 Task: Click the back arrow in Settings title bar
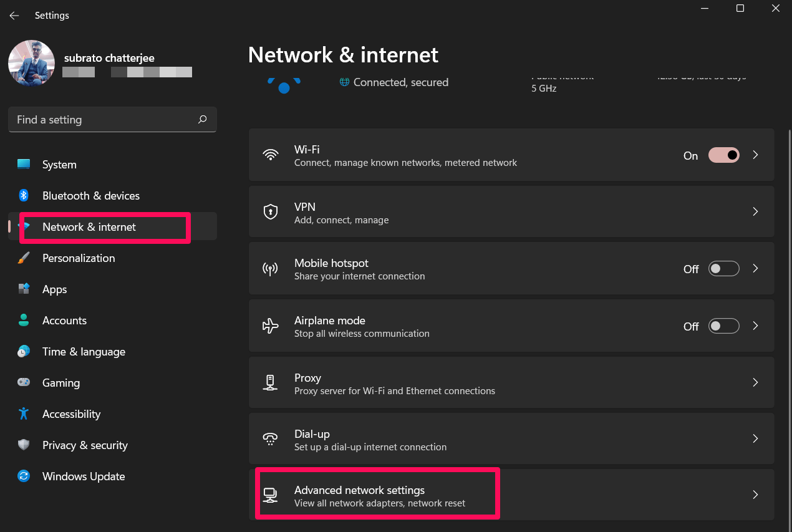14,16
